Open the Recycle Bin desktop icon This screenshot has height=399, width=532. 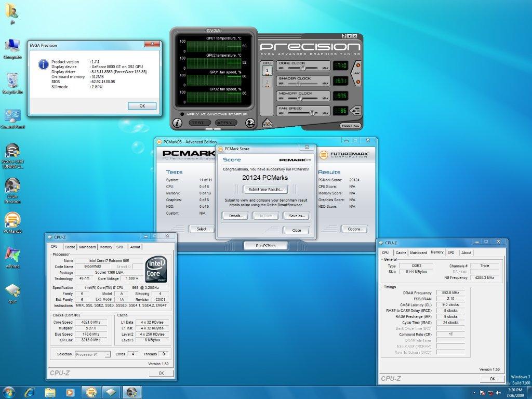(x=12, y=84)
